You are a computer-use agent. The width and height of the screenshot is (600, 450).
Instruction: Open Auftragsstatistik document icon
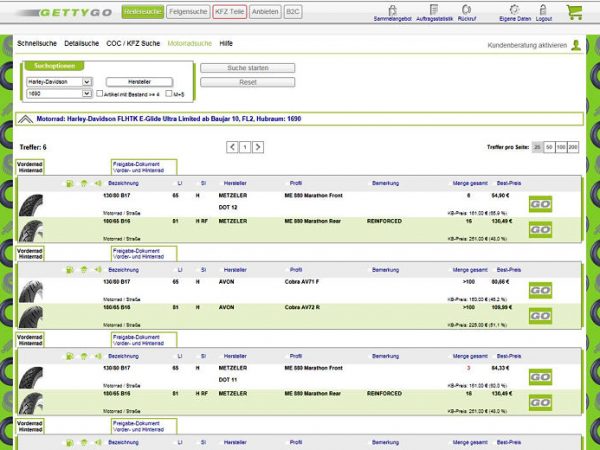[434, 10]
